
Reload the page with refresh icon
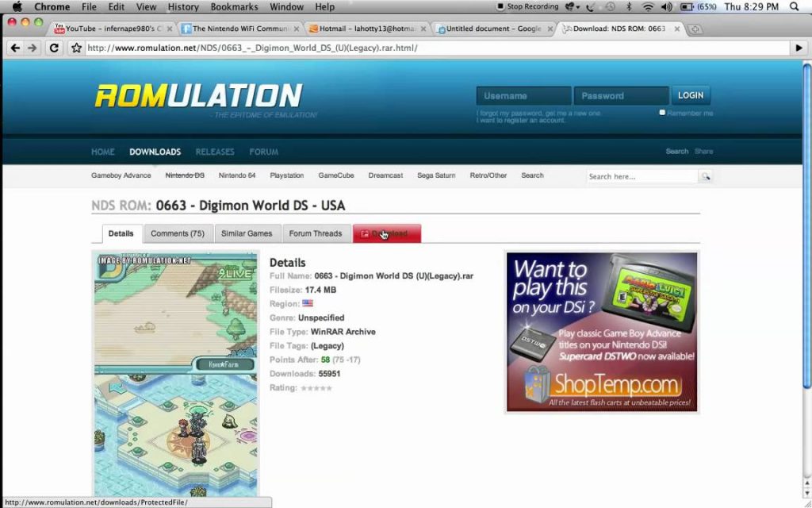click(54, 48)
